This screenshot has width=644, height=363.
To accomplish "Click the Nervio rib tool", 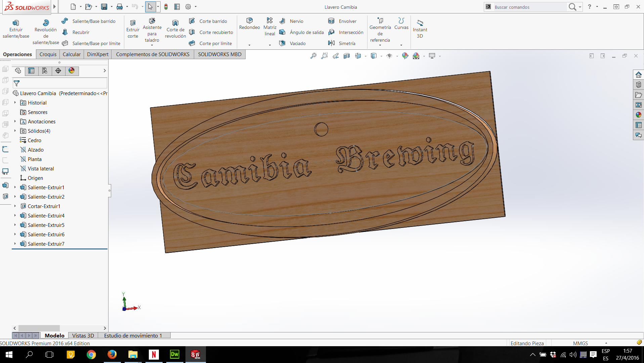I will 291,21.
